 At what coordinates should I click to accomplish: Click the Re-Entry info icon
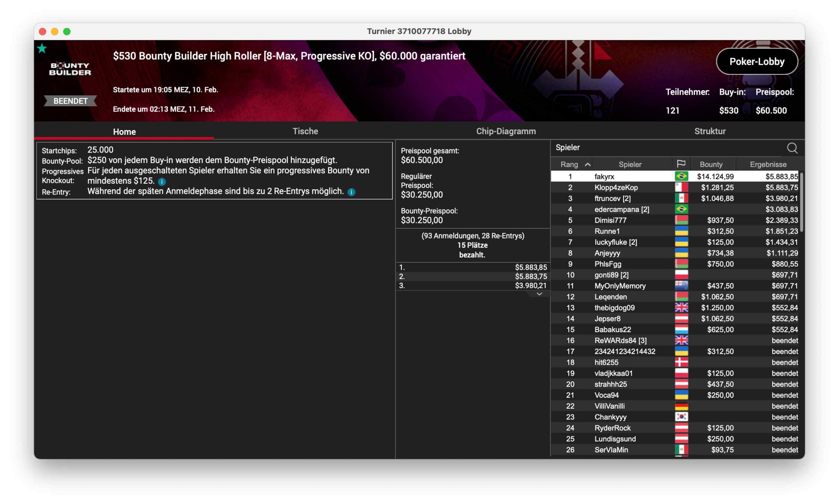351,192
